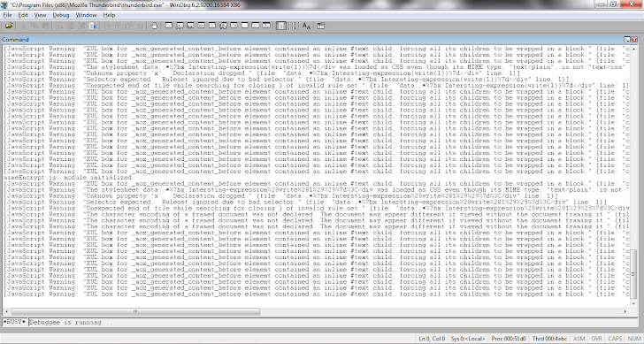Open the Call Stack window icon
The image size is (644, 344).
point(223,26)
